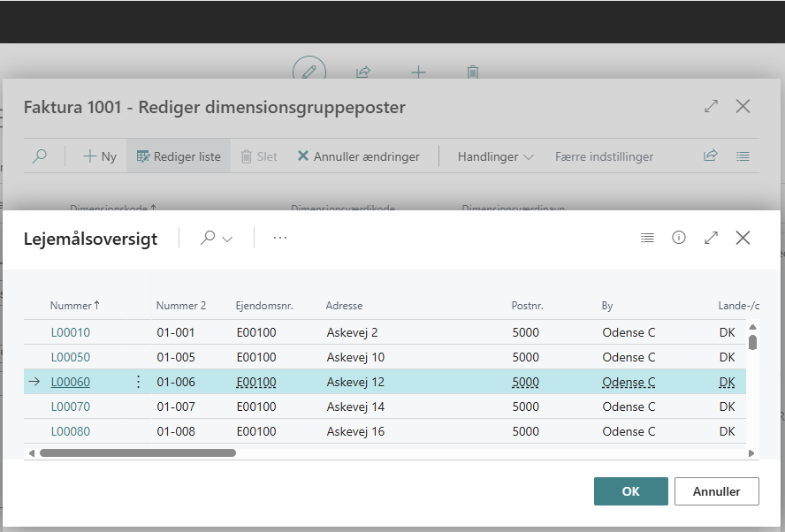
Task: Close the Lejemålsoversigt dialog
Action: click(743, 238)
